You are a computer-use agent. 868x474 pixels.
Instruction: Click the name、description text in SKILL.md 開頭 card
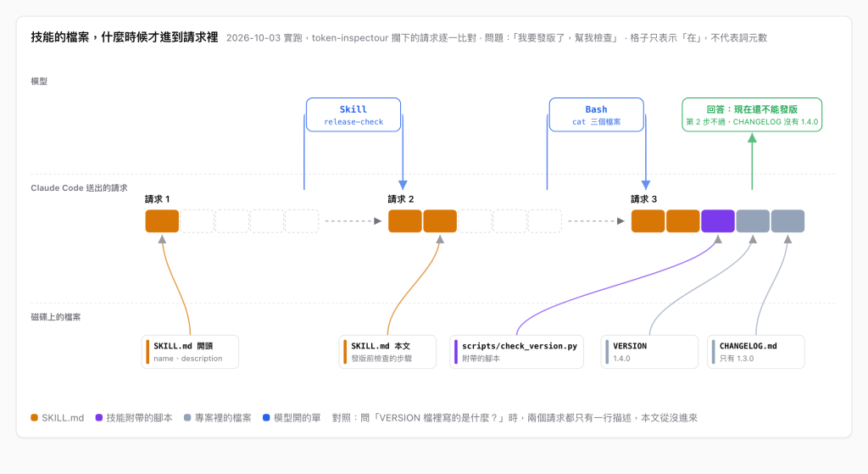pos(188,359)
